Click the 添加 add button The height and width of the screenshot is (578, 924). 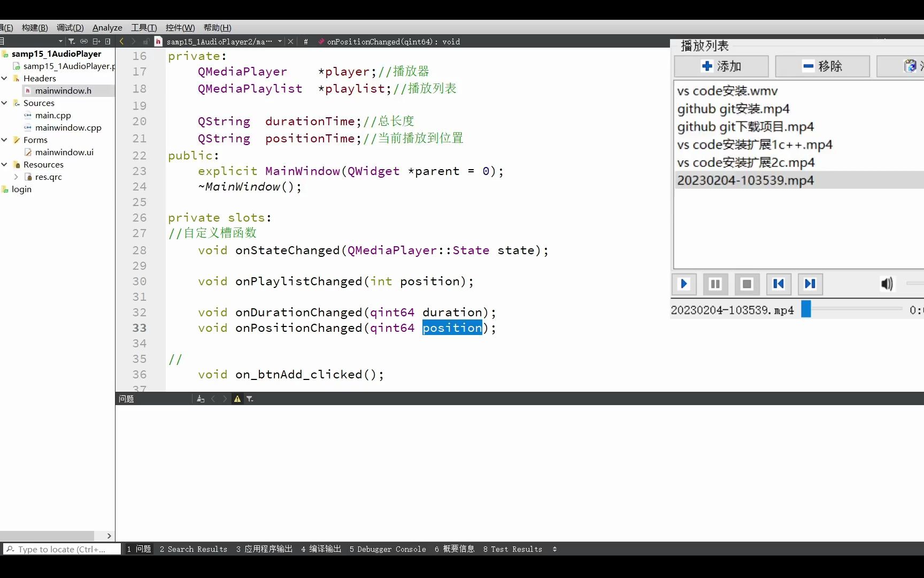[x=721, y=66]
